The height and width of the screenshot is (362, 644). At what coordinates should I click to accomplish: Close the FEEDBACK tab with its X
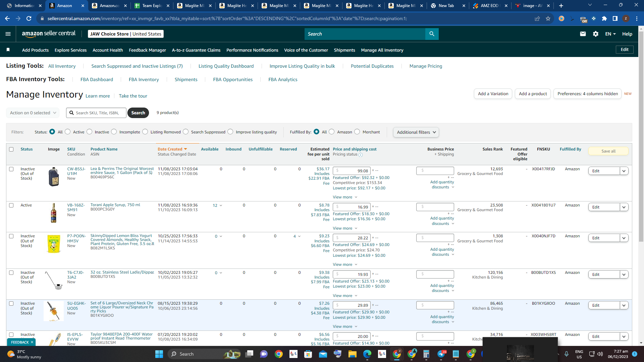(32, 342)
